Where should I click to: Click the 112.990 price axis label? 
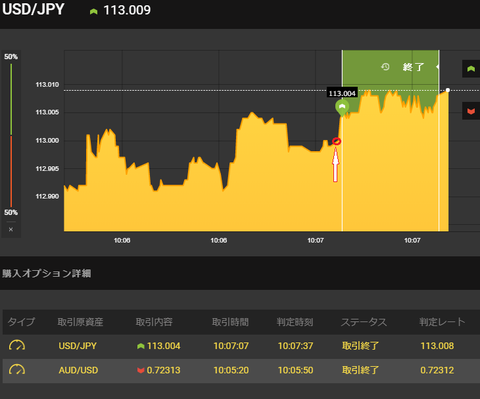click(47, 196)
